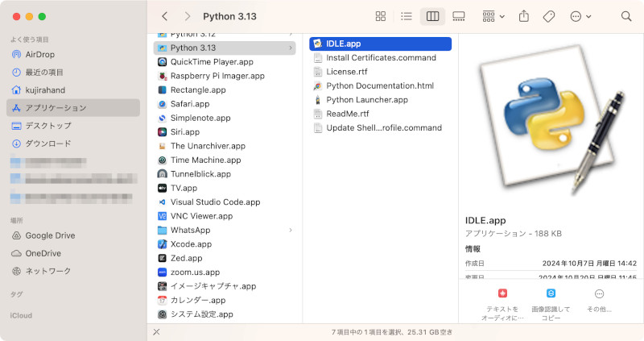The height and width of the screenshot is (341, 644).
Task: Expand WhatsApp folder chevron
Action: [291, 230]
